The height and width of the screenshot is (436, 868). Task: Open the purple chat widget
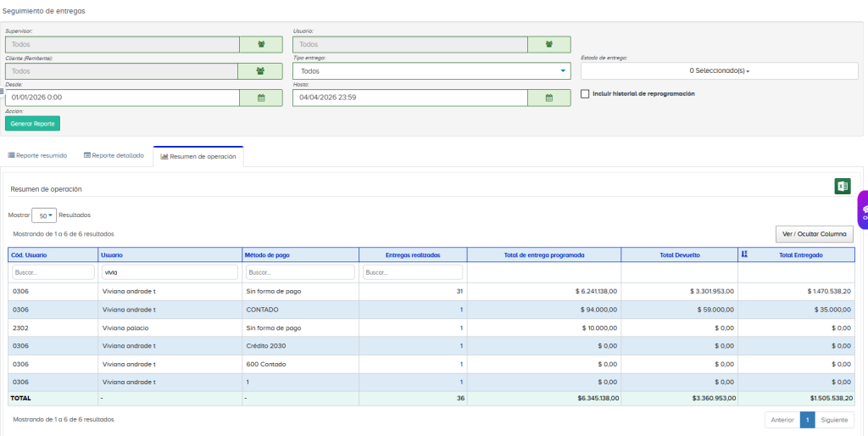point(863,210)
